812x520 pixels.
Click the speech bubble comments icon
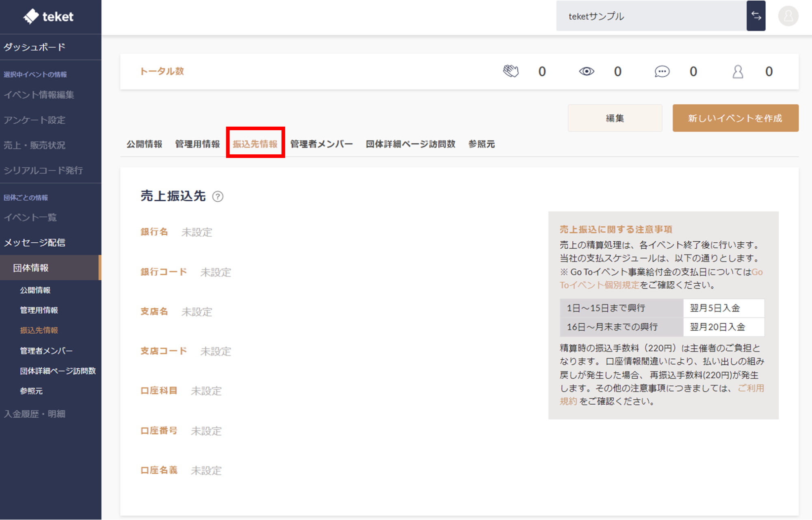point(662,72)
